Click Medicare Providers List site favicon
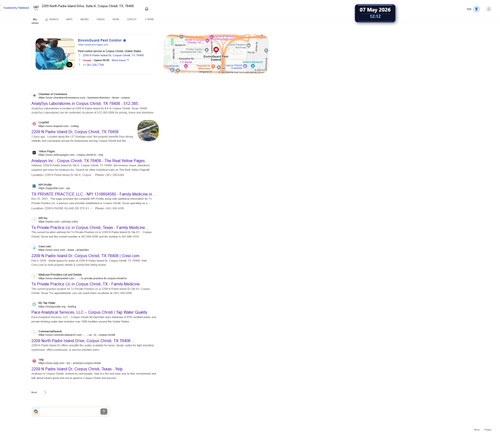This screenshot has height=434, width=500. pyautogui.click(x=34, y=276)
